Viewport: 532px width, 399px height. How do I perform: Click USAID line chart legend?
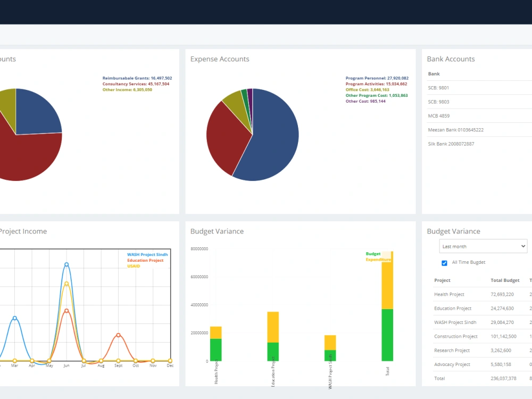[x=134, y=266]
